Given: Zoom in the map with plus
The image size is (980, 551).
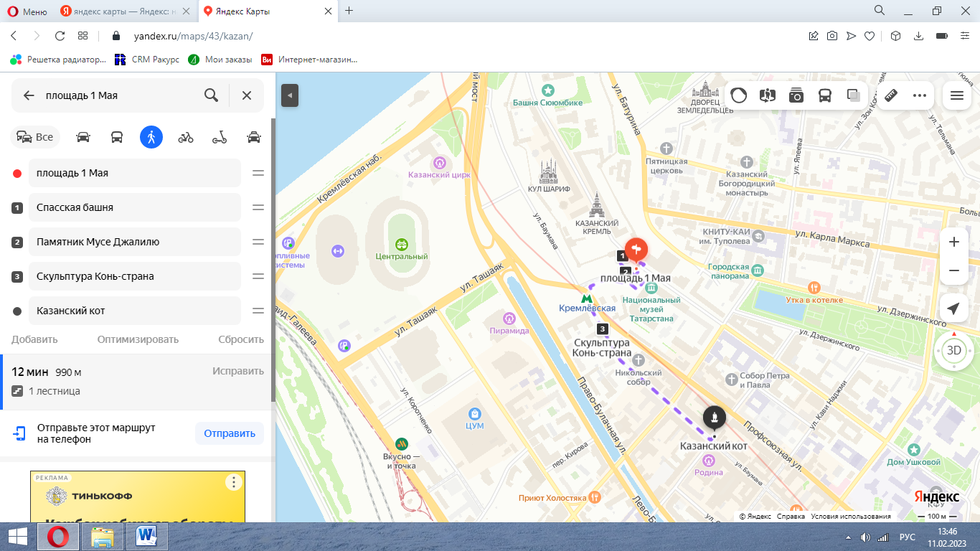Looking at the screenshot, I should tap(954, 242).
